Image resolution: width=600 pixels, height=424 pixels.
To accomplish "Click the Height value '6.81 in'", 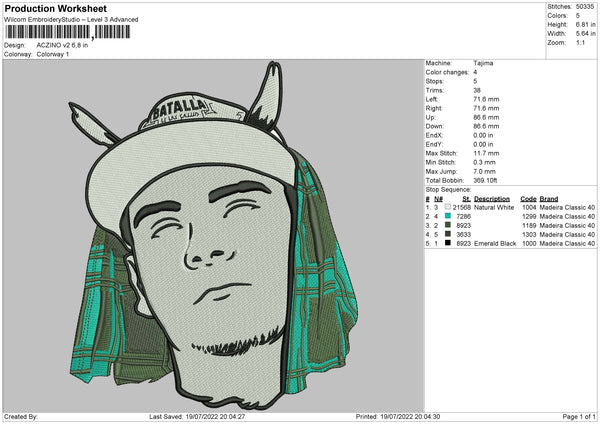I will pos(585,24).
